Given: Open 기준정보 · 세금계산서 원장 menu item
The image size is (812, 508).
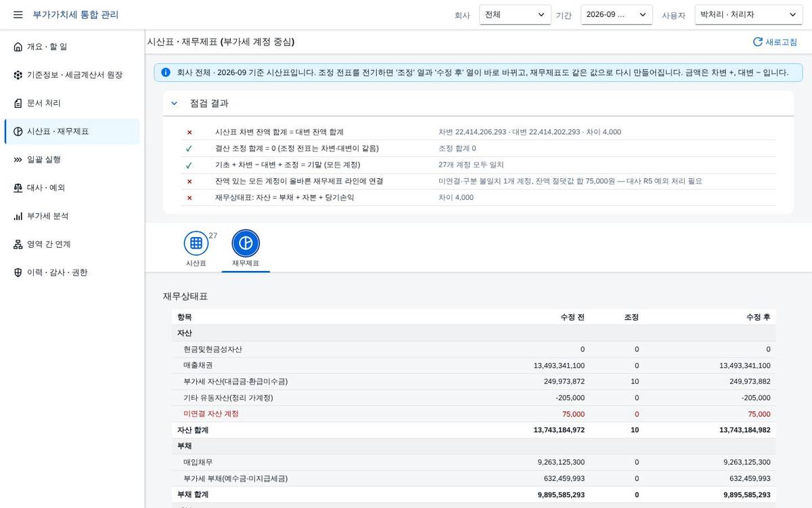Looking at the screenshot, I should (x=72, y=75).
